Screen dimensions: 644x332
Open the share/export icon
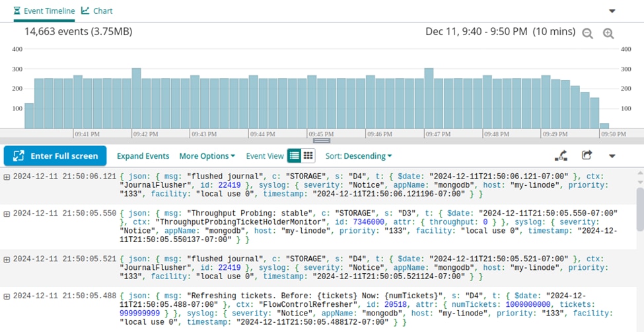coord(587,155)
